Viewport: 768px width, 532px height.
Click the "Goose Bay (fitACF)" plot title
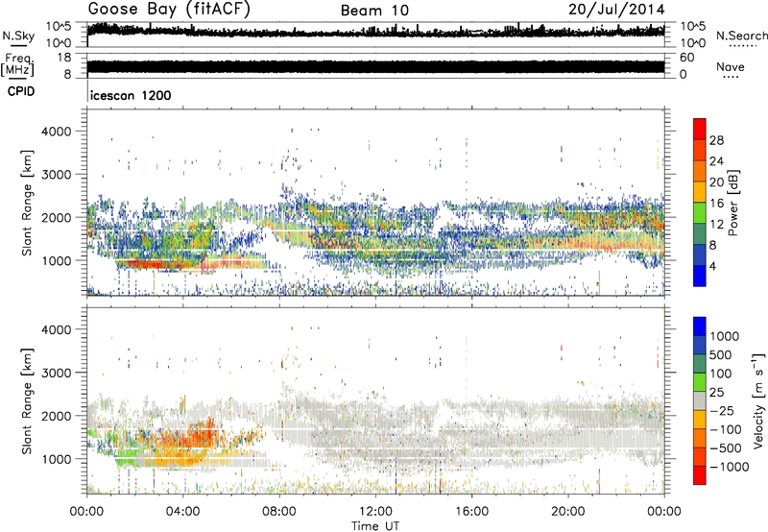tap(169, 9)
